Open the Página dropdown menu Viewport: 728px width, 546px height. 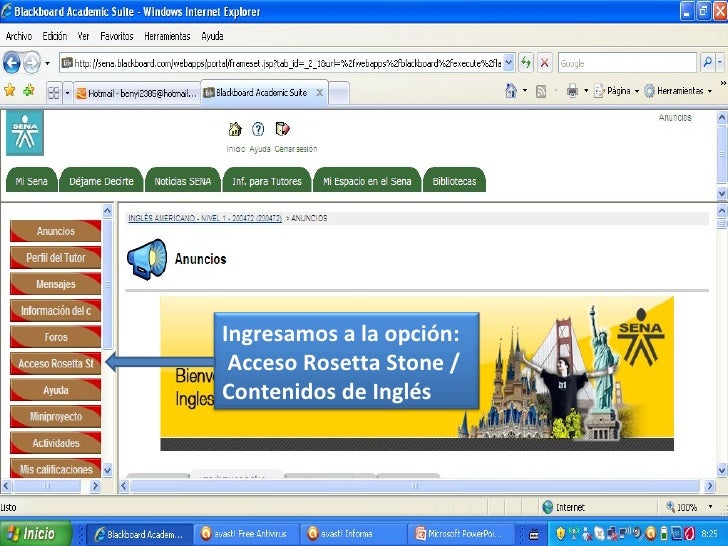[617, 91]
